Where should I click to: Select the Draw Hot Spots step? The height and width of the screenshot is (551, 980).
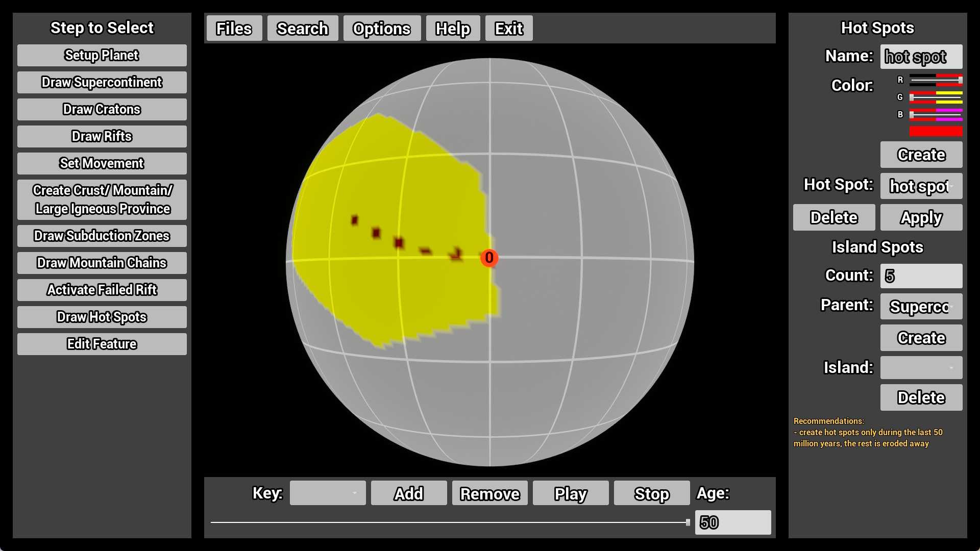pos(102,317)
